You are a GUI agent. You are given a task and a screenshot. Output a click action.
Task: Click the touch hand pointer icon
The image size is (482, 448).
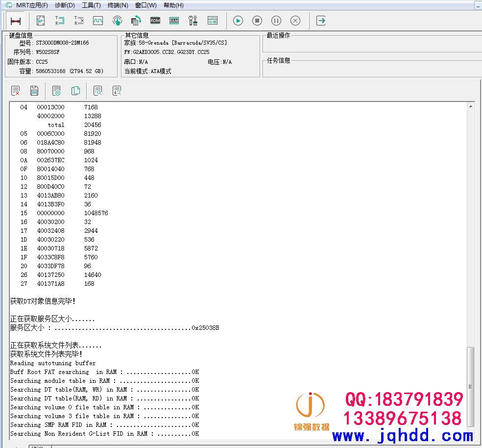pyautogui.click(x=117, y=21)
